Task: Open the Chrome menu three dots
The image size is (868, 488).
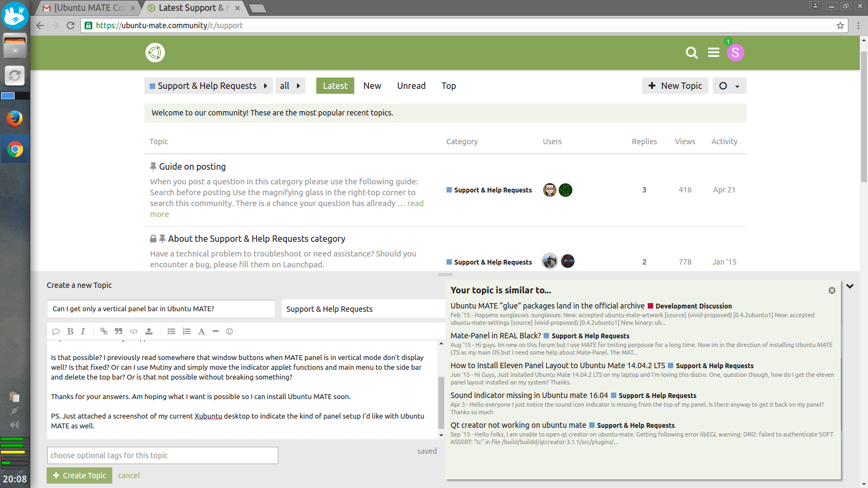Action: click(x=858, y=25)
